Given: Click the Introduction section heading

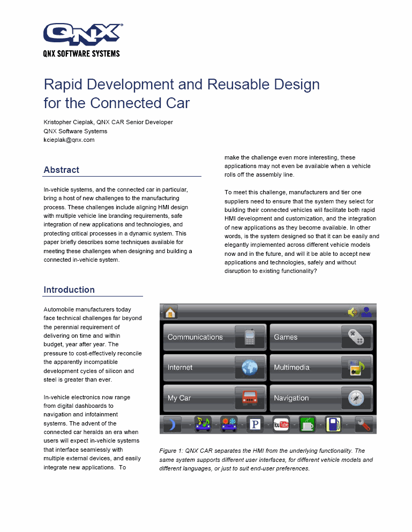Looking at the screenshot, I should [x=69, y=290].
